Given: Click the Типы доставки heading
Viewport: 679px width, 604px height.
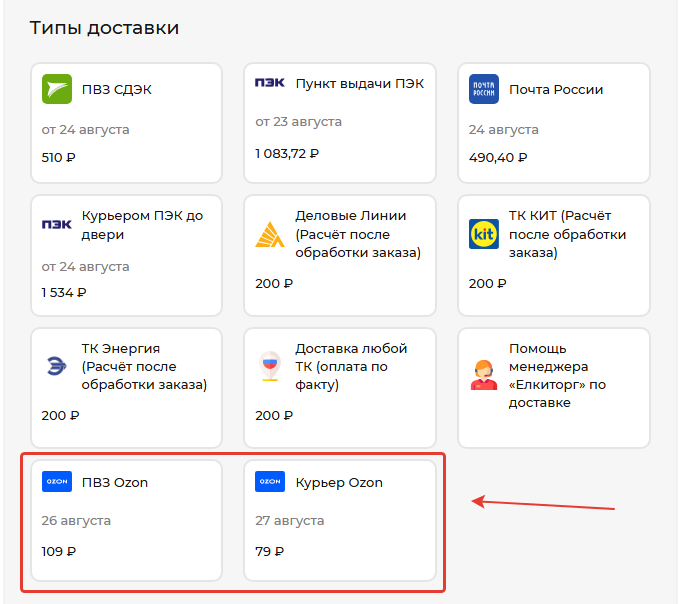Looking at the screenshot, I should (x=104, y=28).
